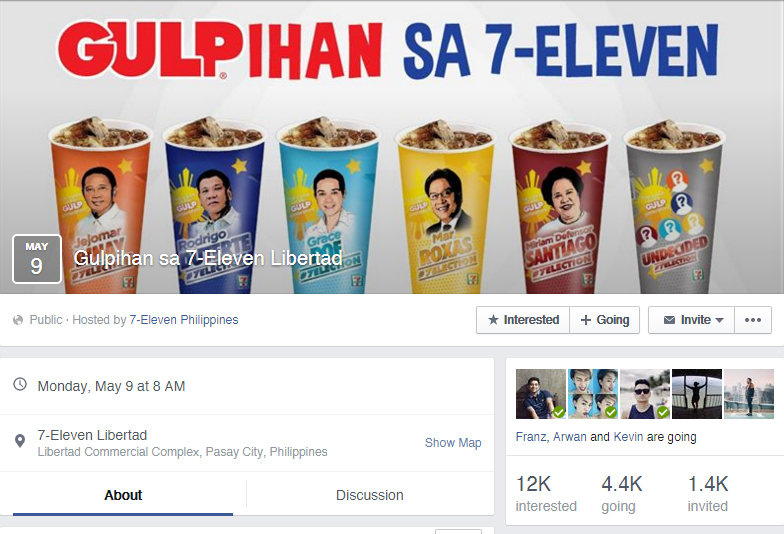The height and width of the screenshot is (534, 784).
Task: Click the globe Public privacy icon
Action: point(18,320)
